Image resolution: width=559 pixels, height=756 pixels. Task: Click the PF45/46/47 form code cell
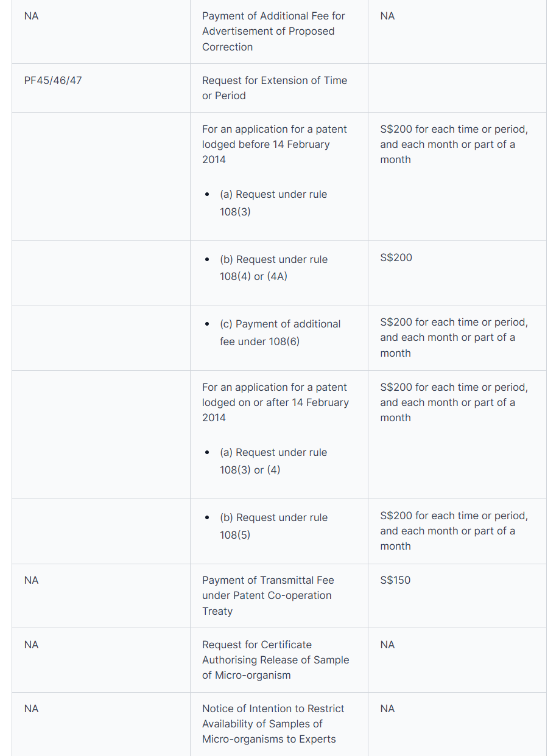click(x=53, y=80)
